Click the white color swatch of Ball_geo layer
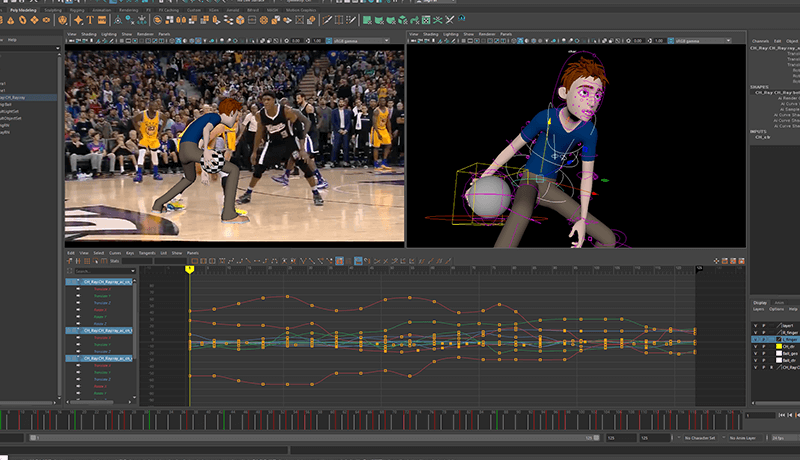Viewport: 800px width, 460px height. pyautogui.click(x=779, y=353)
